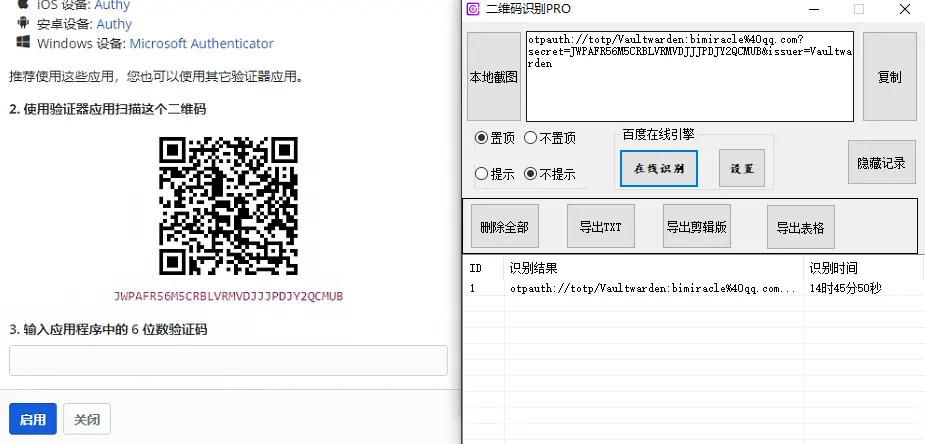Click the 复制 button
This screenshot has height=444, width=925.
pyautogui.click(x=890, y=77)
